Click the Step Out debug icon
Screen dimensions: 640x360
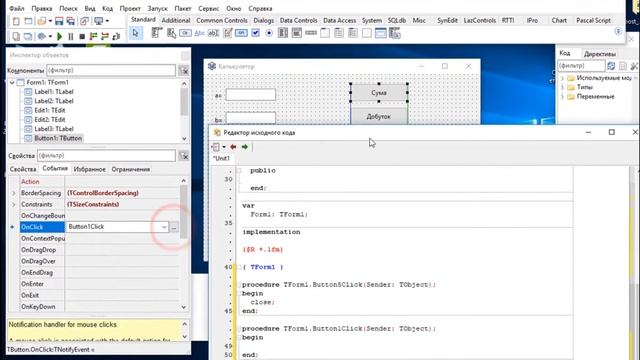(x=116, y=36)
